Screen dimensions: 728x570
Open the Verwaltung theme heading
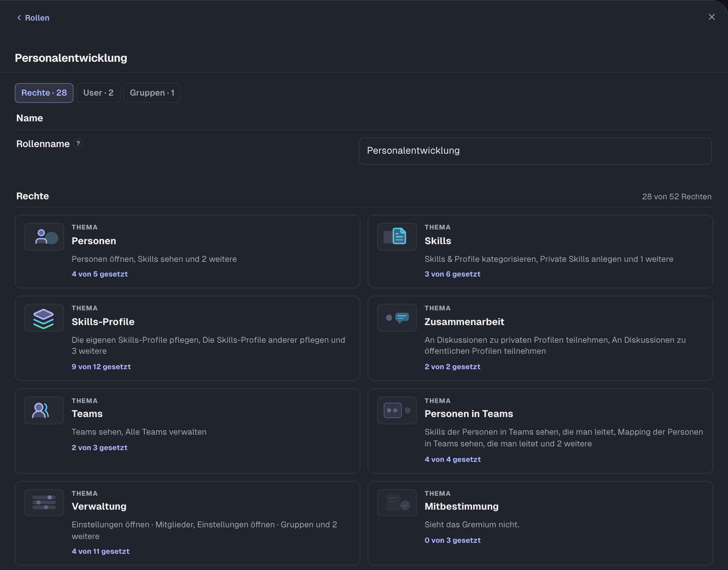point(99,506)
